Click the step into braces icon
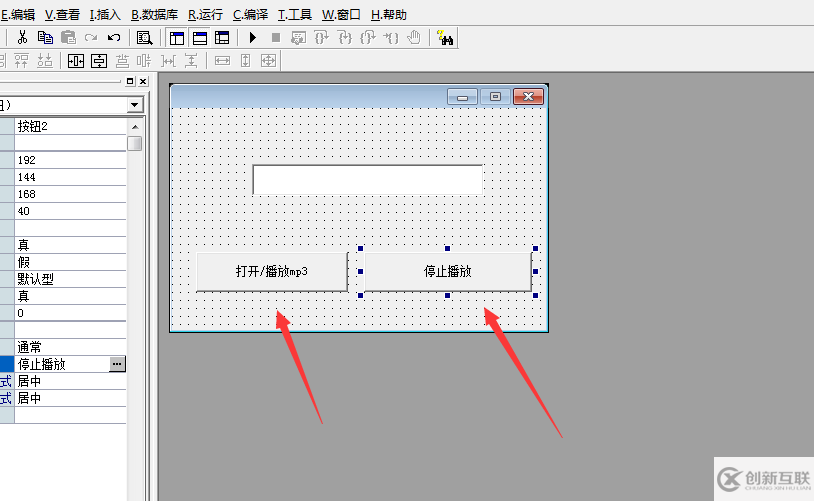814x501 pixels. [345, 37]
